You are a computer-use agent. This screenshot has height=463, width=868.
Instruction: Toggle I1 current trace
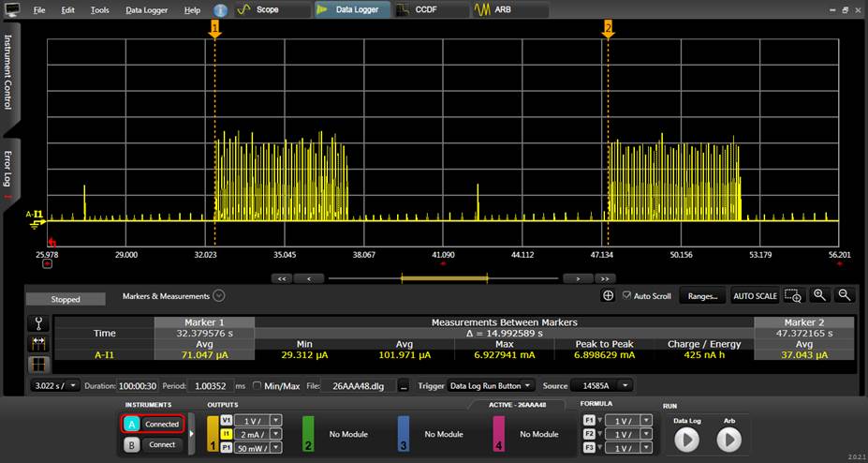tap(227, 434)
